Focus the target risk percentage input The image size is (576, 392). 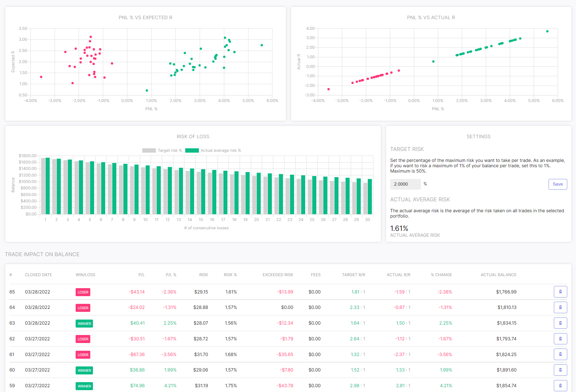[405, 184]
